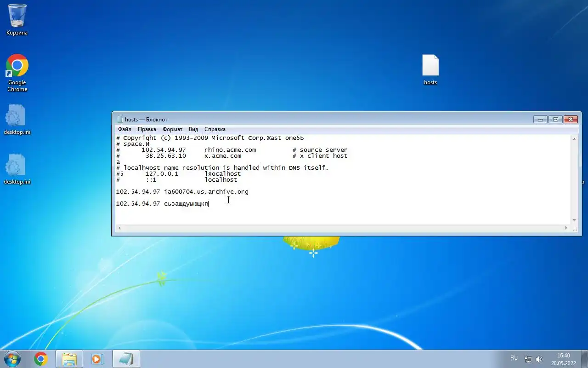Select the Google Chrome desktop shortcut

click(17, 73)
